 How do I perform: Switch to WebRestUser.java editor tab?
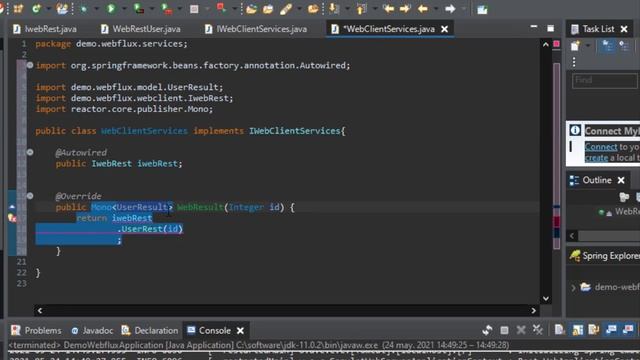[141, 29]
